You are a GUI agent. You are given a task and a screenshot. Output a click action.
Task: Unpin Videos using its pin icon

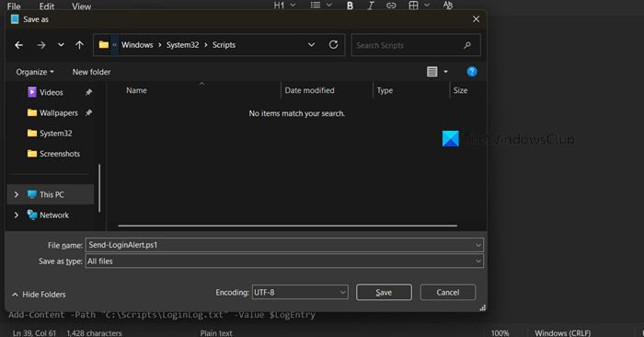[88, 92]
